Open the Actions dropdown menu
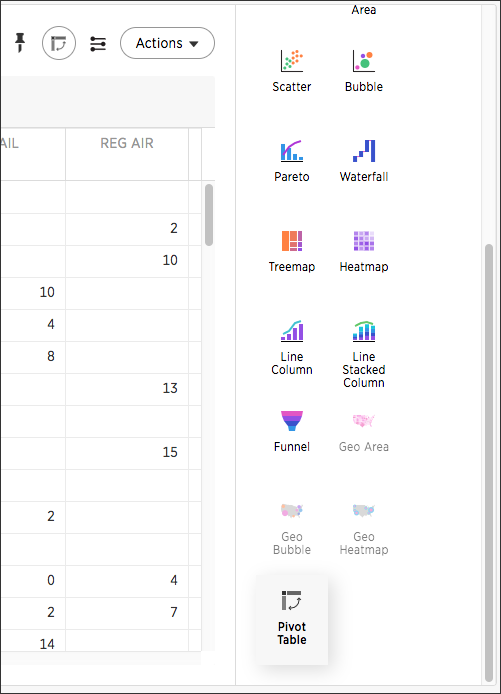 [x=167, y=43]
